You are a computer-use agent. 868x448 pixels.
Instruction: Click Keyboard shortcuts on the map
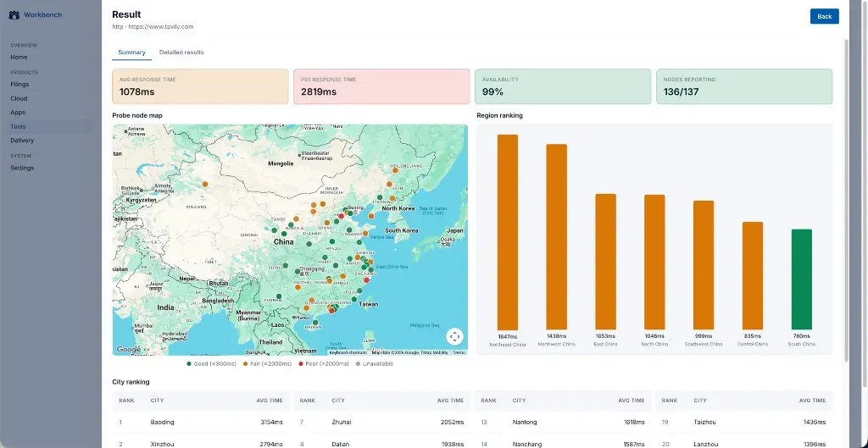click(x=348, y=352)
